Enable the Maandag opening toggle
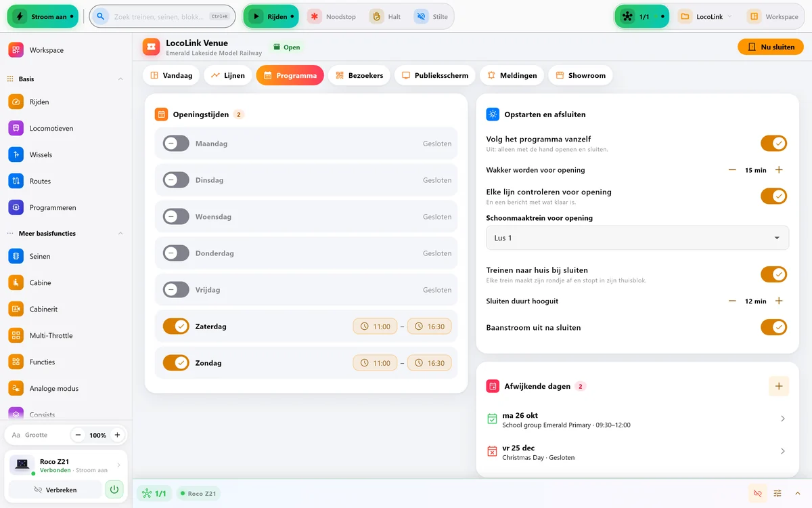This screenshot has width=812, height=508. click(x=176, y=144)
